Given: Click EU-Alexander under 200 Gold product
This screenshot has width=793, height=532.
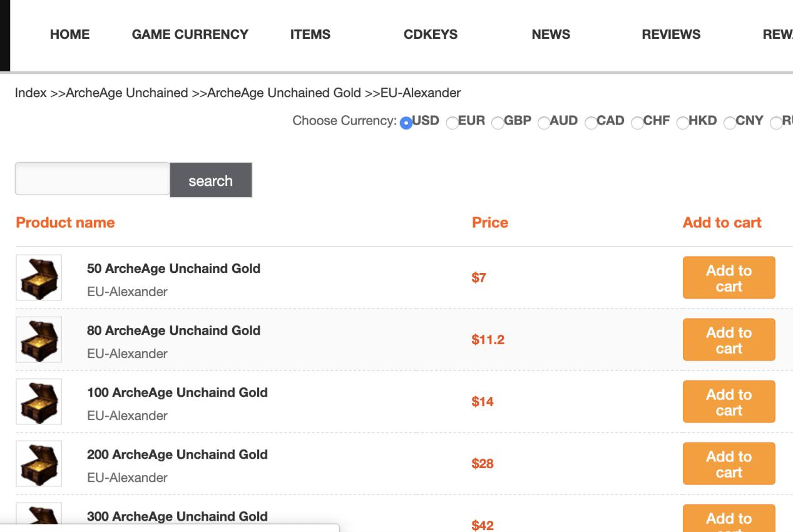Looking at the screenshot, I should [x=127, y=478].
